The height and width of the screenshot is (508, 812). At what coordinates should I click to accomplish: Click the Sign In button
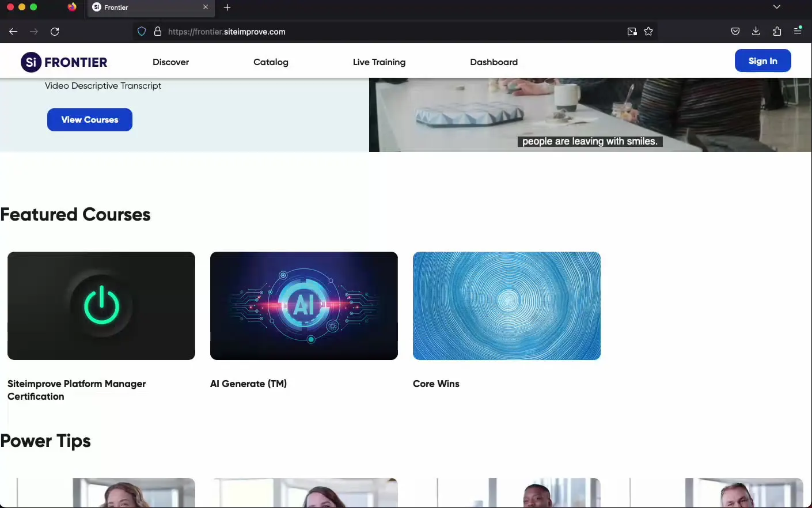click(762, 61)
